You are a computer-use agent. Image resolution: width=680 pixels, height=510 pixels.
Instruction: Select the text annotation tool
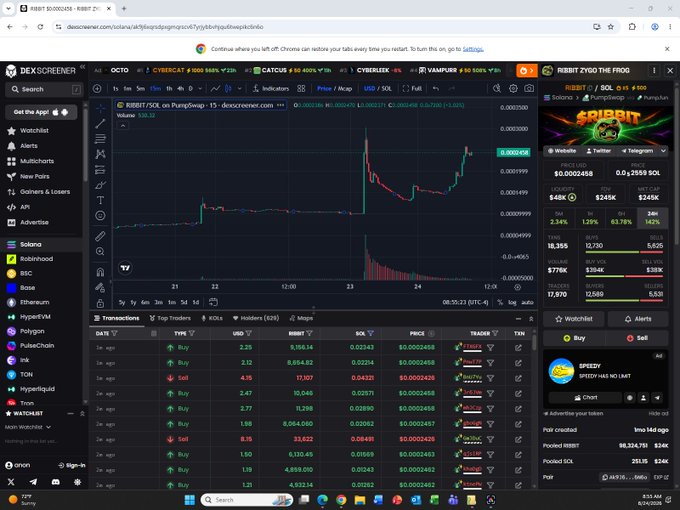(x=100, y=200)
